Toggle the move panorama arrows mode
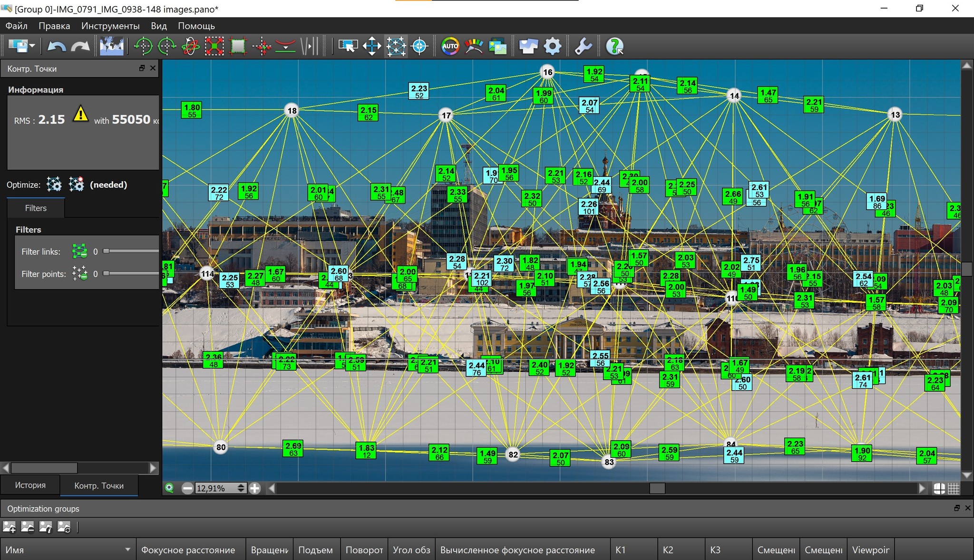The width and height of the screenshot is (974, 560). [372, 47]
